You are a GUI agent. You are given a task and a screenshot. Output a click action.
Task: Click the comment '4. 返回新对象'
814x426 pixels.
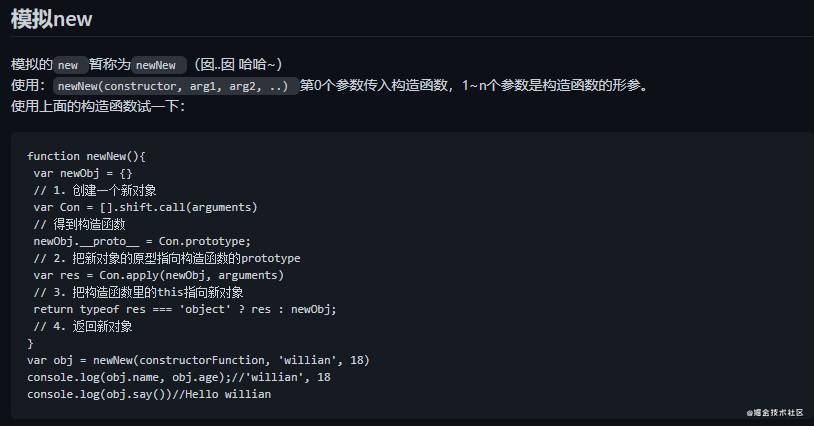coord(83,326)
